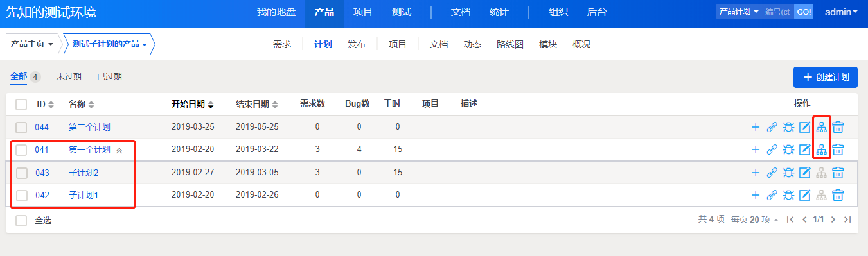Collapse child plans of 第一个计划
The height and width of the screenshot is (256, 868).
[x=119, y=150]
